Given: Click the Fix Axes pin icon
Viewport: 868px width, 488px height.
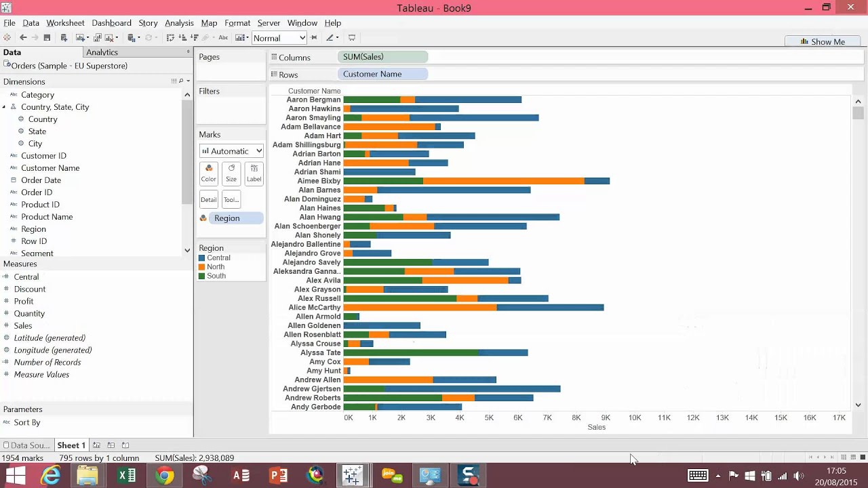Looking at the screenshot, I should 313,38.
